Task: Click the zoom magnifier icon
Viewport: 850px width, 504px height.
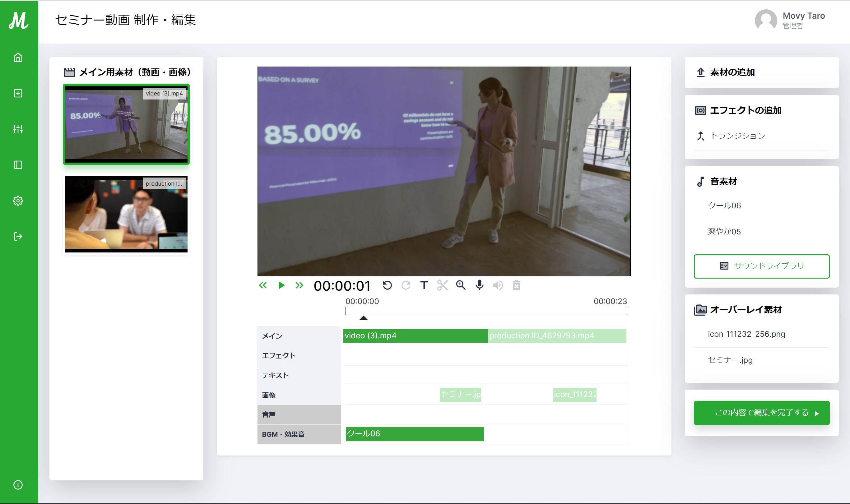Action: click(461, 285)
